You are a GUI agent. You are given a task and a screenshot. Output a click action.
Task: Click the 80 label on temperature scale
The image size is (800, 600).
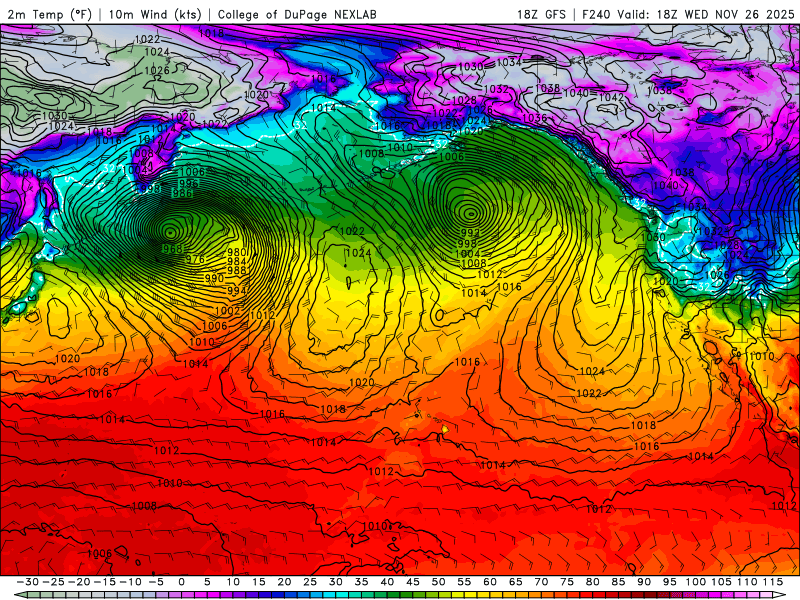tap(592, 582)
